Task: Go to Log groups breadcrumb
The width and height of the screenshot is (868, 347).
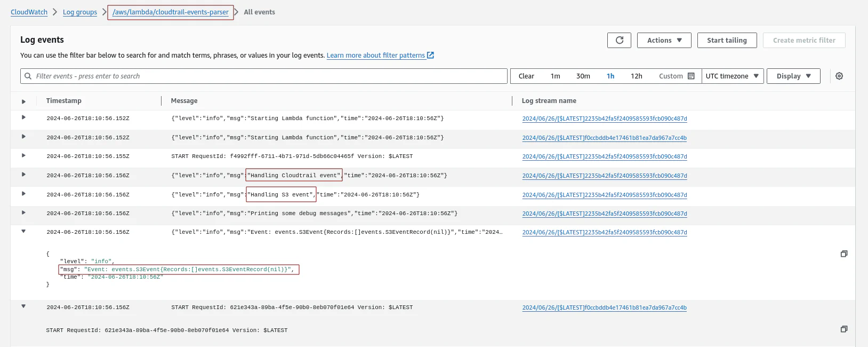Action: pyautogui.click(x=80, y=12)
